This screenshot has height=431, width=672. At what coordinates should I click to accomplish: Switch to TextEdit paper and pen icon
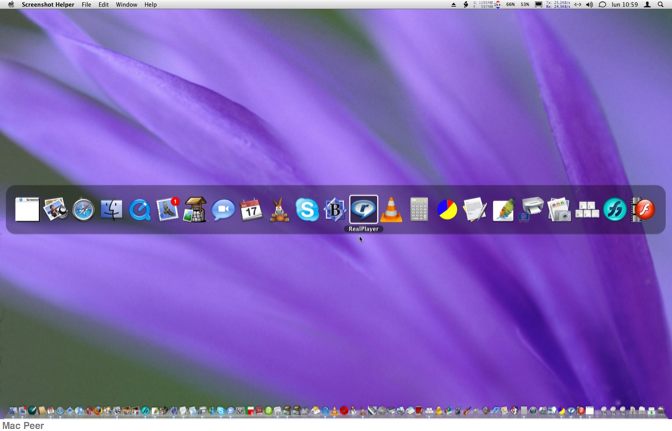tap(475, 210)
